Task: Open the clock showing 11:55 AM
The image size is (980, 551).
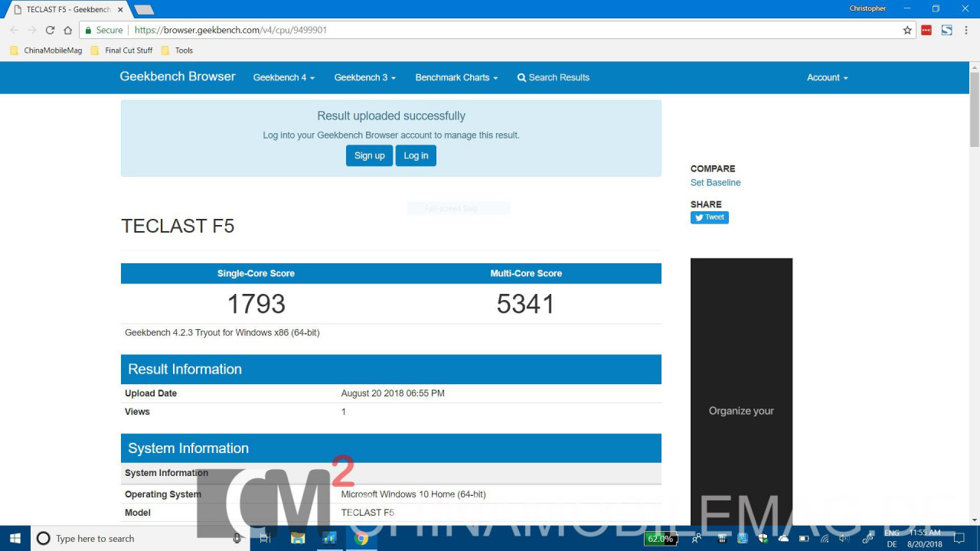Action: click(925, 539)
